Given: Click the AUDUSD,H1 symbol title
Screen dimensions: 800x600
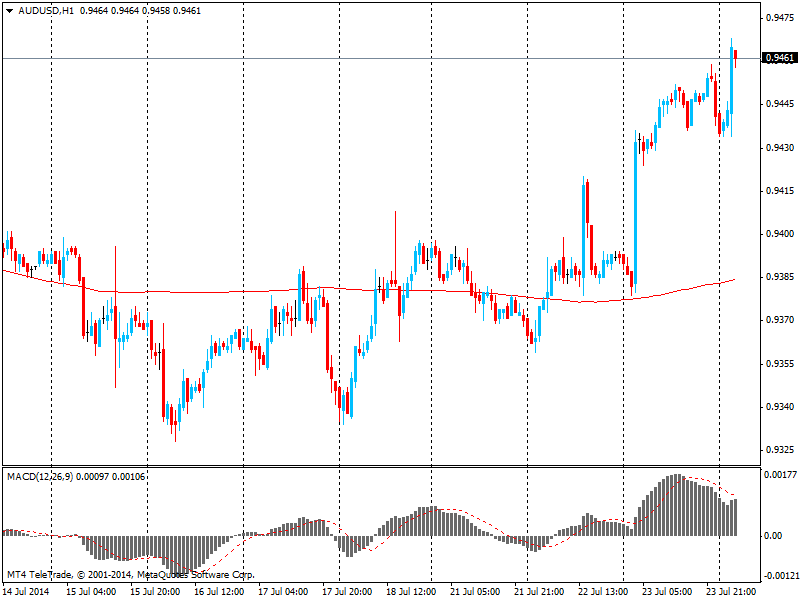Looking at the screenshot, I should coord(45,11).
